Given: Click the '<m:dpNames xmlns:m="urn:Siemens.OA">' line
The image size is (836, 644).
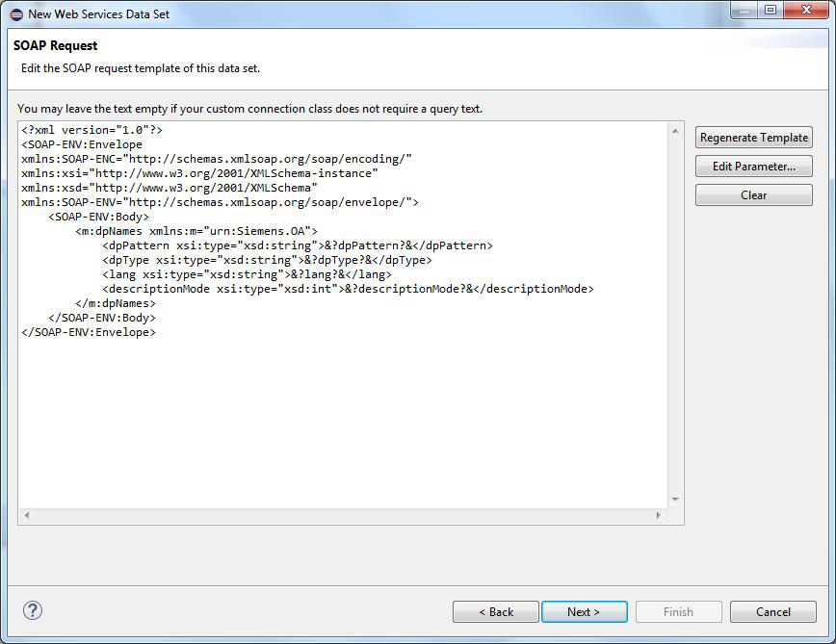Looking at the screenshot, I should 196,231.
